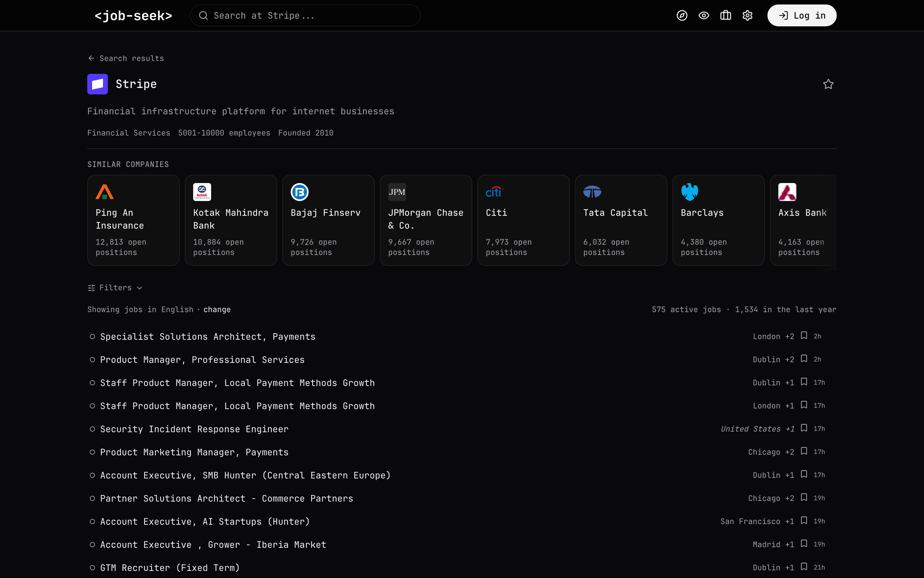Viewport: 924px width, 578px height.
Task: Bookmark Account Executive SMB Hunter job
Action: click(804, 474)
